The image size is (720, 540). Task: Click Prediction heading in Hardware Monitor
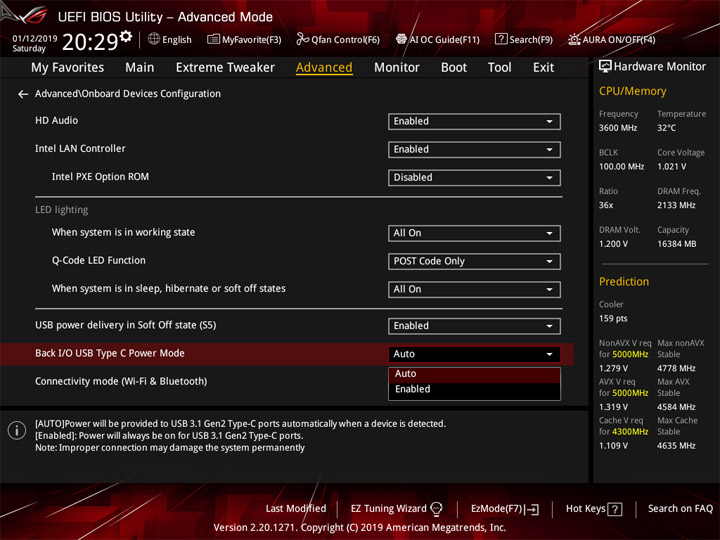tap(624, 281)
